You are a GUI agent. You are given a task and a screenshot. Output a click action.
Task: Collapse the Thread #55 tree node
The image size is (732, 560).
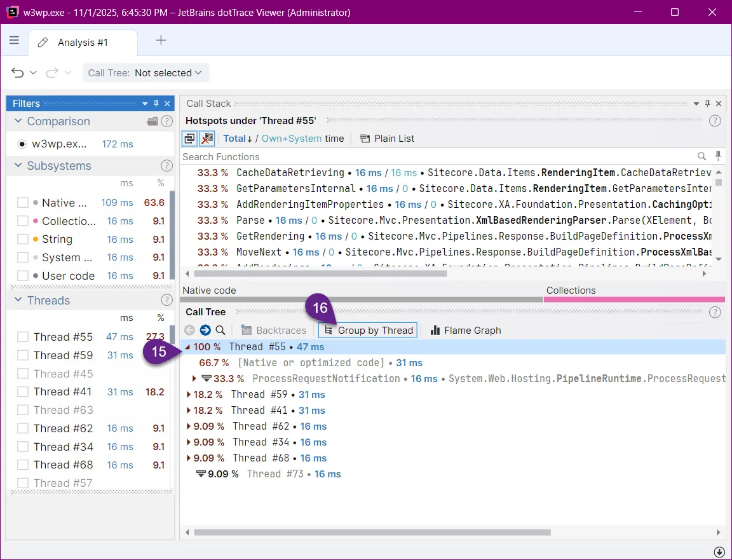coord(187,347)
